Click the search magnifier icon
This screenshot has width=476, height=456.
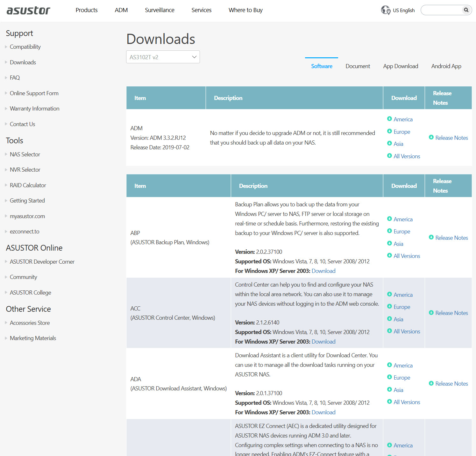coord(466,10)
